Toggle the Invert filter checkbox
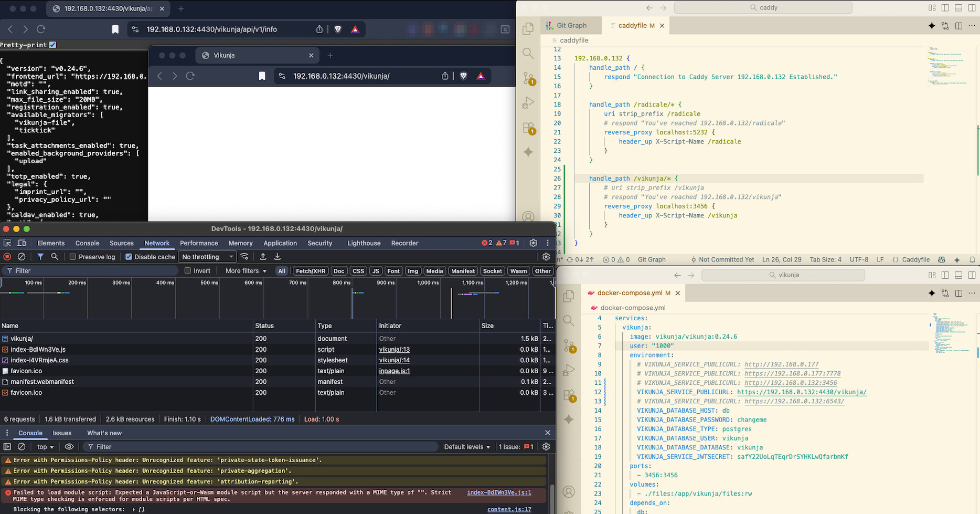This screenshot has width=980, height=514. [188, 270]
